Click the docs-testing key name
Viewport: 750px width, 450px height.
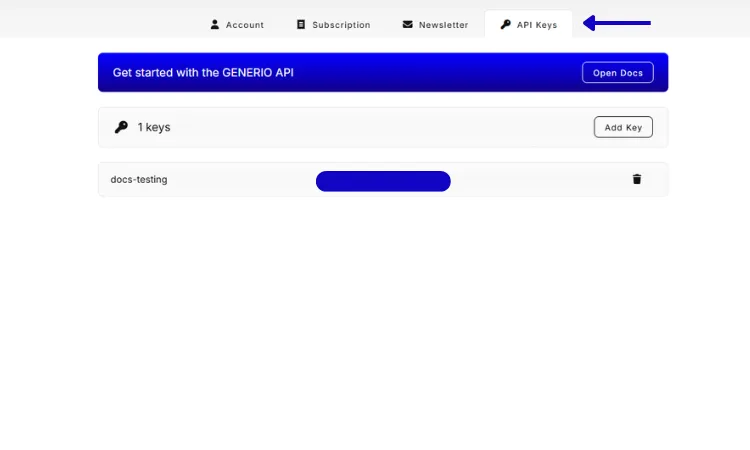(x=139, y=179)
